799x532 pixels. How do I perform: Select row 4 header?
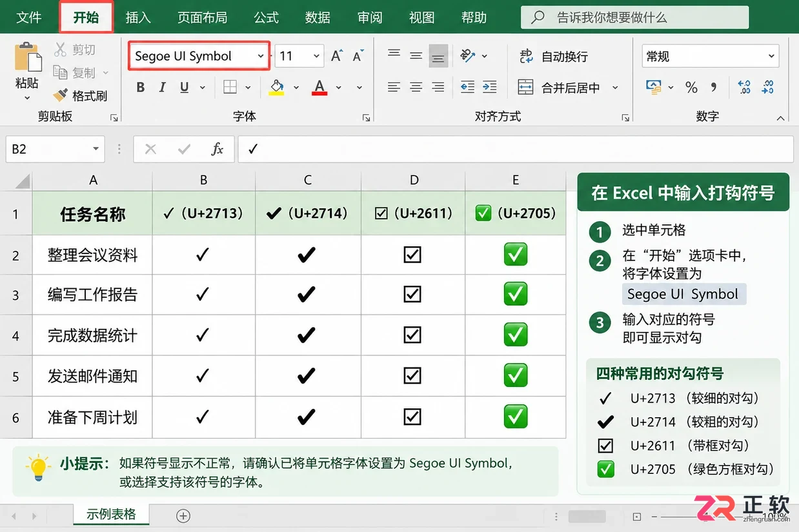[x=16, y=336]
